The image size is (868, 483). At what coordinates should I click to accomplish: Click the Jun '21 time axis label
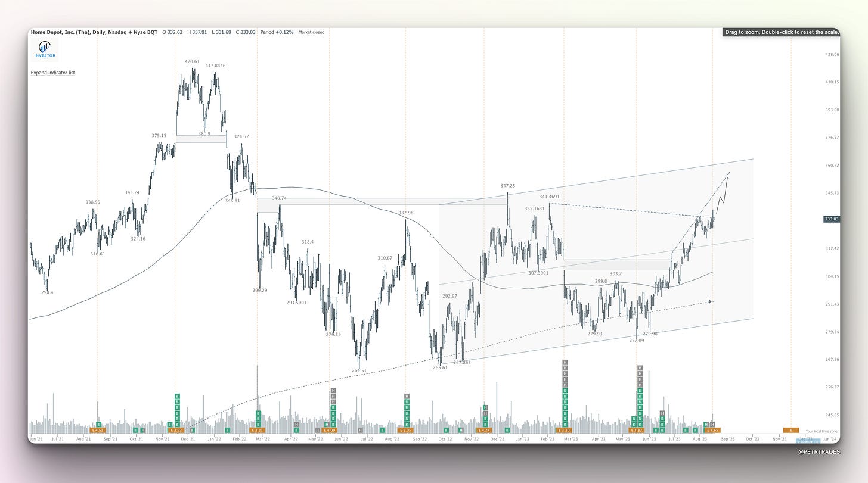[x=36, y=439]
